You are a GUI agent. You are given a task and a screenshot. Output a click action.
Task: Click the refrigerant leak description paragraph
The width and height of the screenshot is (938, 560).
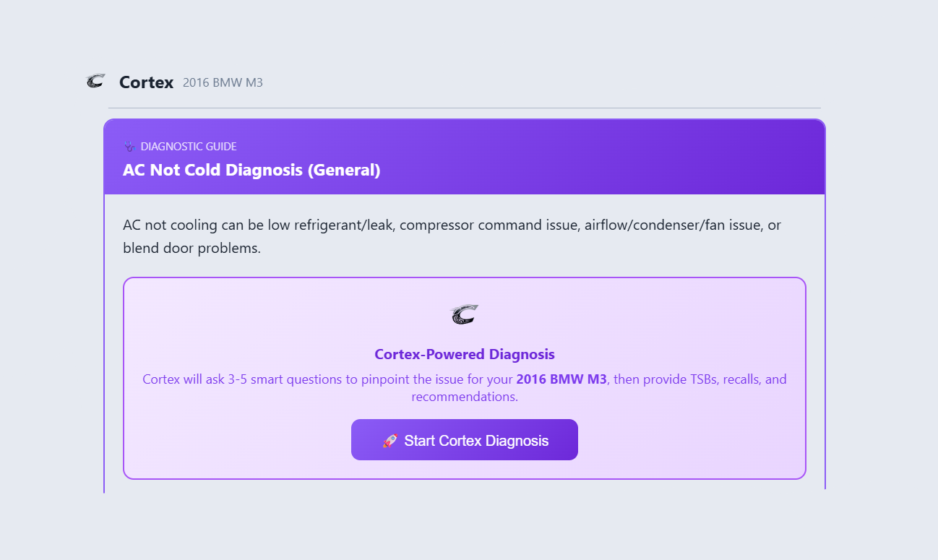pyautogui.click(x=452, y=236)
